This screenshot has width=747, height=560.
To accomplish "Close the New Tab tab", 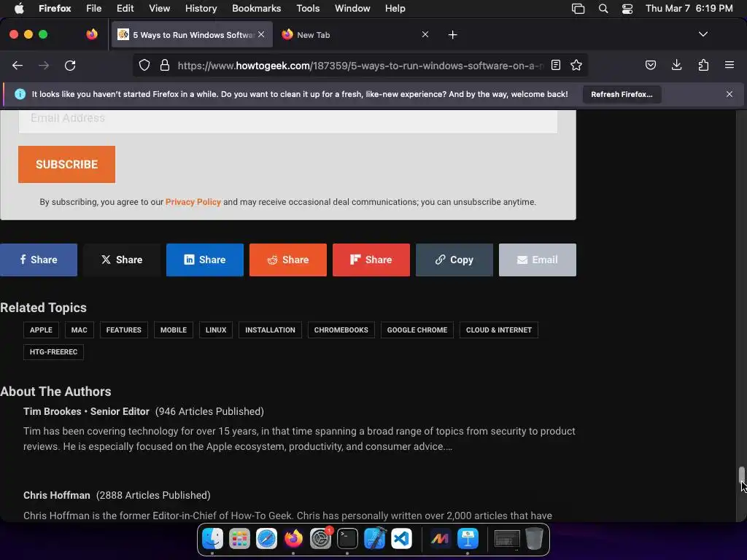I will 425,34.
